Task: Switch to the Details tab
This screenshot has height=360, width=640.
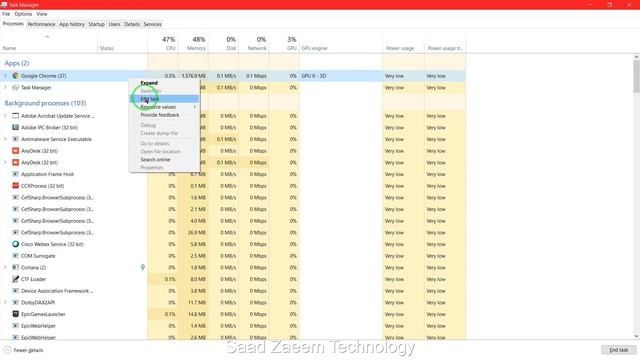Action: tap(132, 24)
